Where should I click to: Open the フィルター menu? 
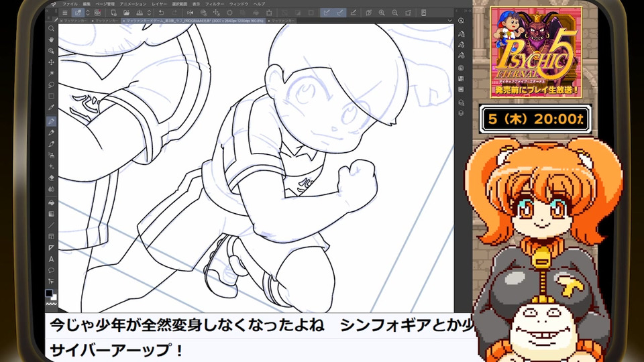tap(215, 4)
